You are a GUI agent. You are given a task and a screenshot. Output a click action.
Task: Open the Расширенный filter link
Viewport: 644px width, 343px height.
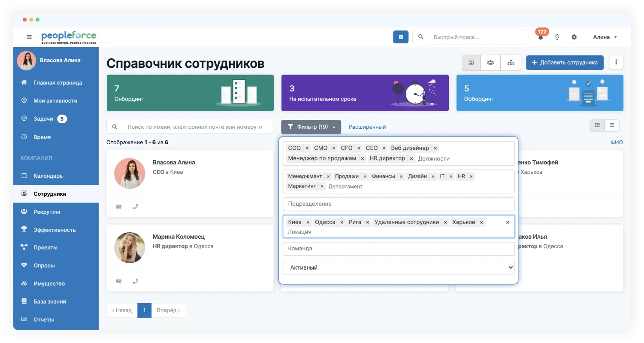[x=367, y=127]
